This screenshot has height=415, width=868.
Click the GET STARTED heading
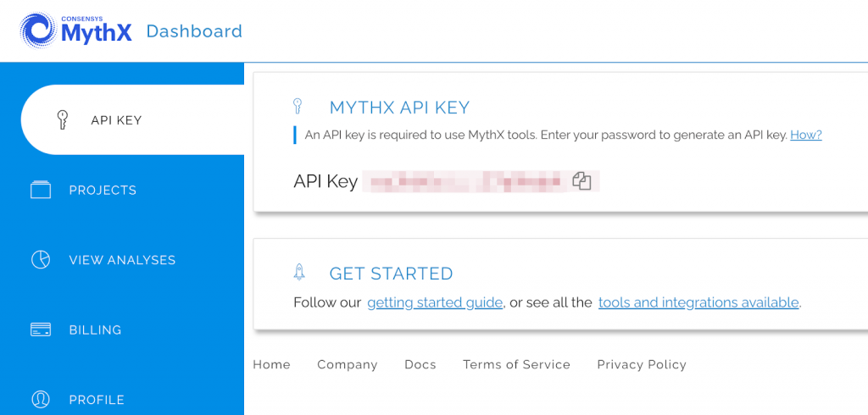392,274
